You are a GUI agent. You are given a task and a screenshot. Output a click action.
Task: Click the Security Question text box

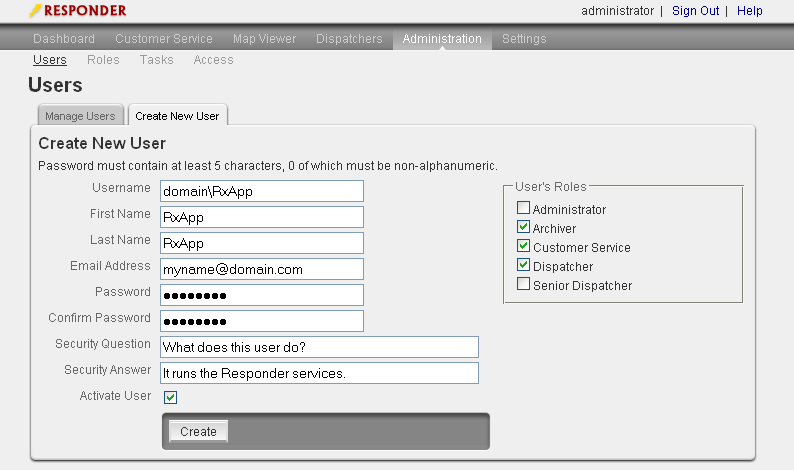click(319, 347)
